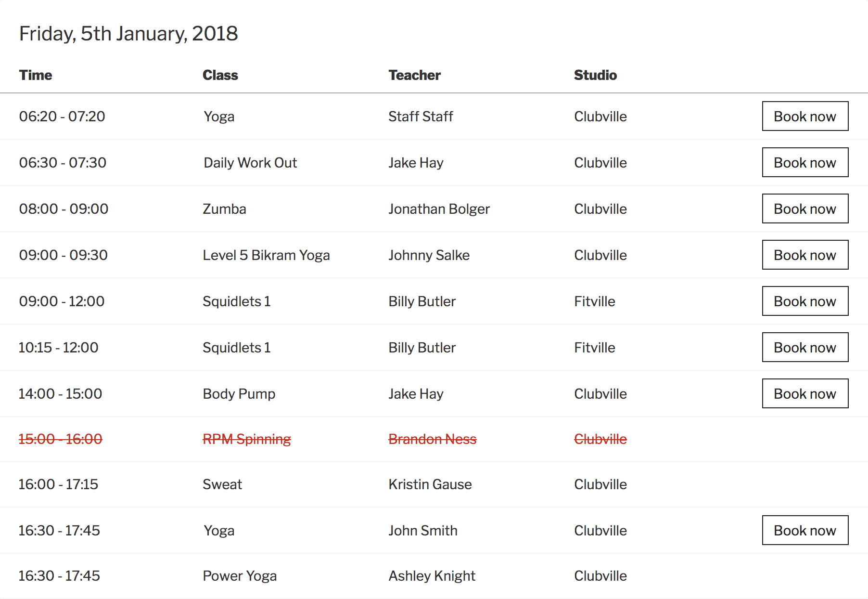Image resolution: width=868 pixels, height=599 pixels.
Task: Book the Body Pump class
Action: (805, 393)
